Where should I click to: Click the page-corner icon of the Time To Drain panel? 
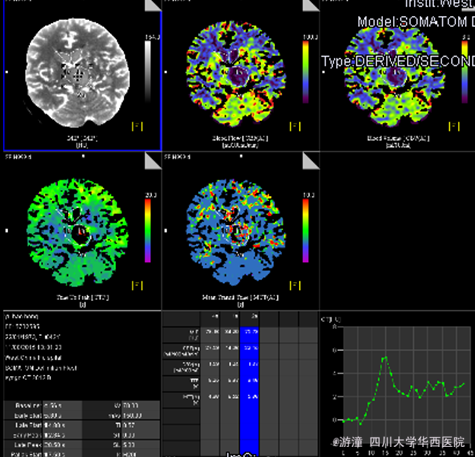coord(153,161)
